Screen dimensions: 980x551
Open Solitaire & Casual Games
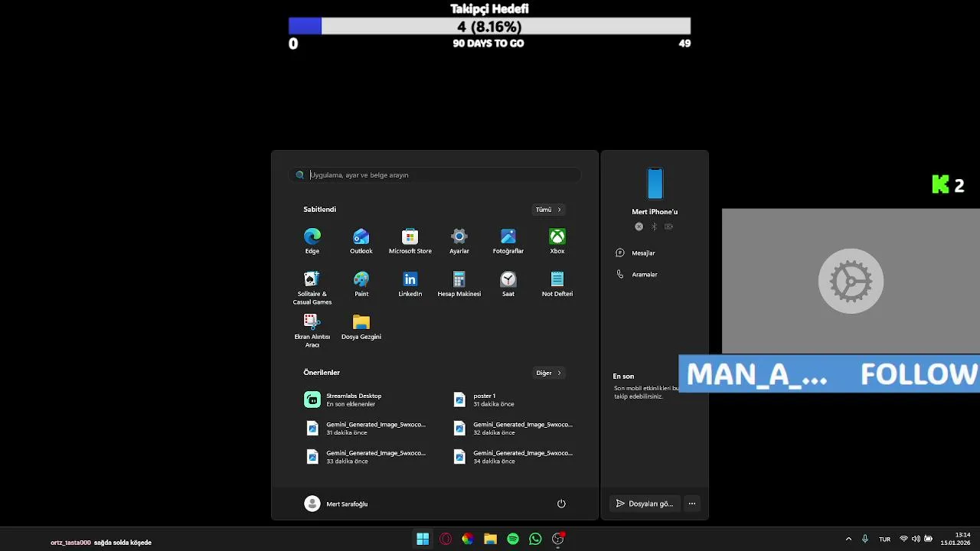(312, 288)
